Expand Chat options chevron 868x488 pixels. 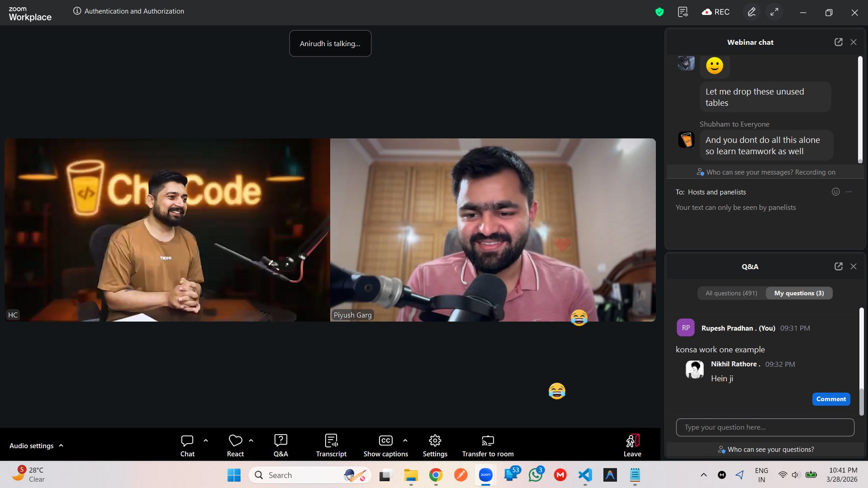click(206, 440)
